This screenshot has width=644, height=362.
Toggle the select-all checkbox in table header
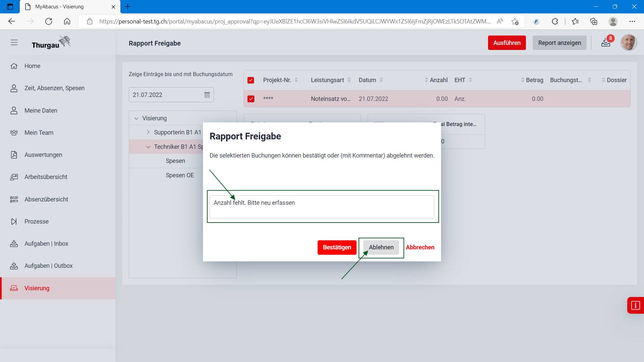click(x=251, y=80)
